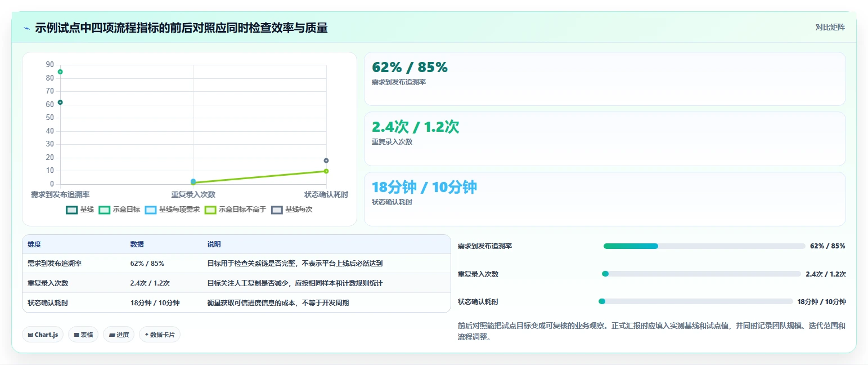The width and height of the screenshot is (868, 365).
Task: Click the 表格 tag chip
Action: pyautogui.click(x=83, y=335)
